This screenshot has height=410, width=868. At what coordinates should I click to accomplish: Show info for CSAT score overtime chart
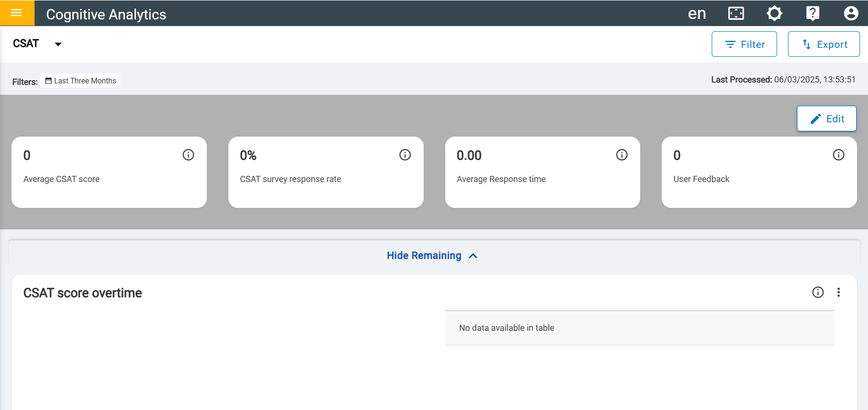coord(818,292)
